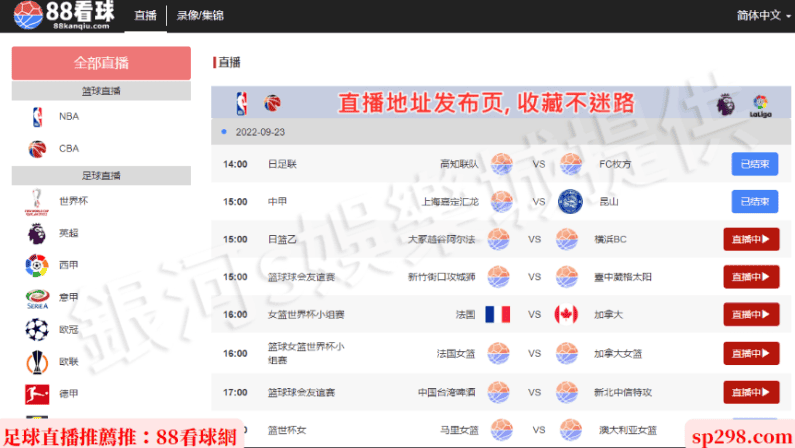795x448 pixels.
Task: Watch live 法国 vs 加拿大 with 直播中
Action: coord(751,314)
